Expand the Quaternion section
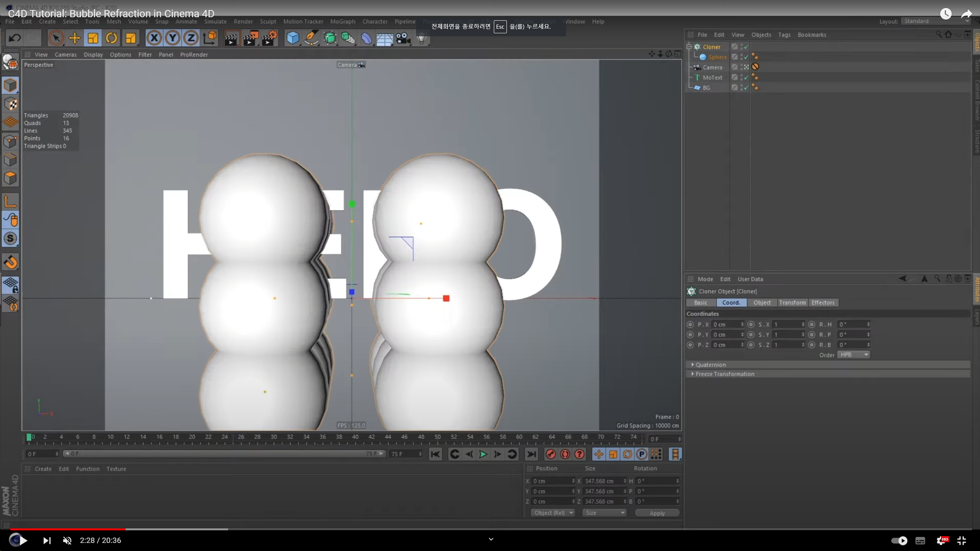The width and height of the screenshot is (980, 551). (693, 365)
